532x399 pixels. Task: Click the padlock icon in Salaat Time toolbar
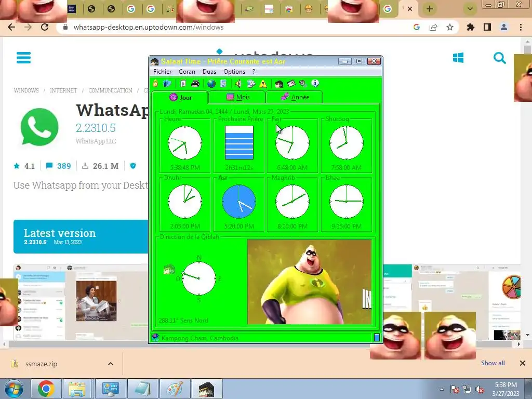pos(155,84)
